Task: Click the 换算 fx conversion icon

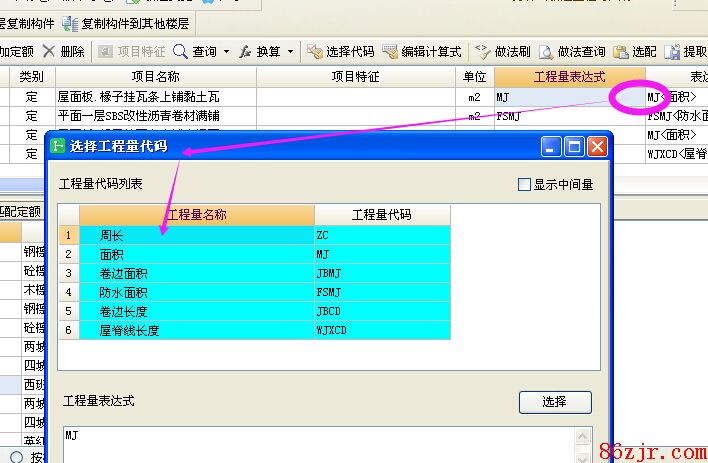Action: (x=246, y=51)
